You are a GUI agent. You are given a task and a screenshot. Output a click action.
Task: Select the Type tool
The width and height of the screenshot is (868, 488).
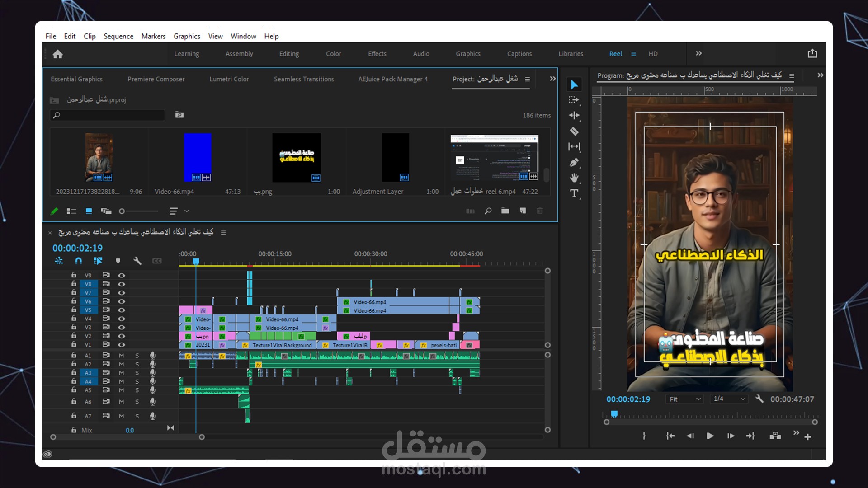pyautogui.click(x=574, y=193)
